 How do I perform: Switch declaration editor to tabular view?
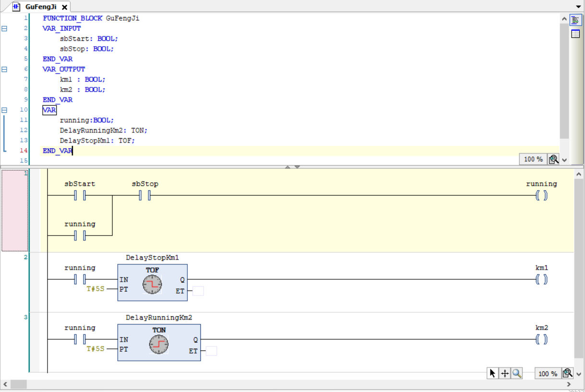[x=575, y=34]
